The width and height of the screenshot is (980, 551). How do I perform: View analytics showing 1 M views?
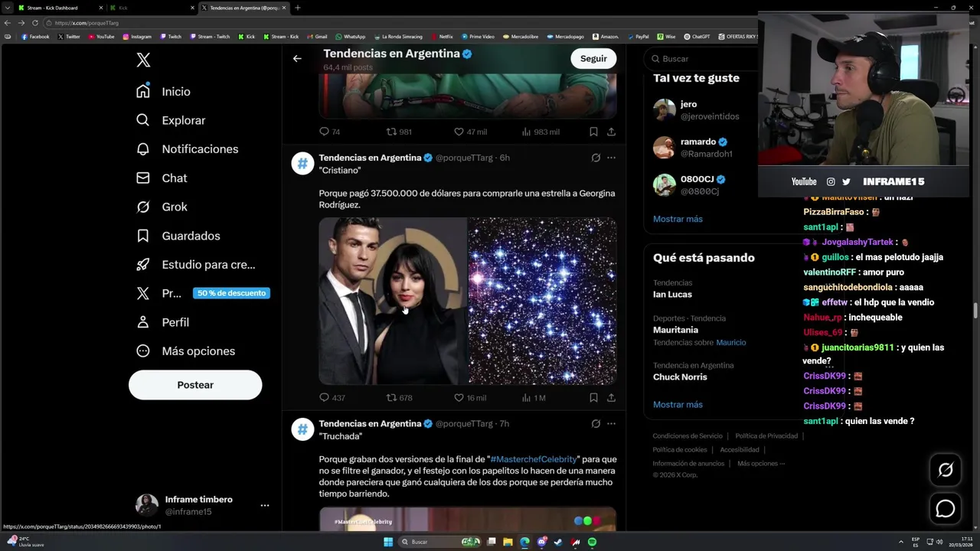click(x=534, y=398)
